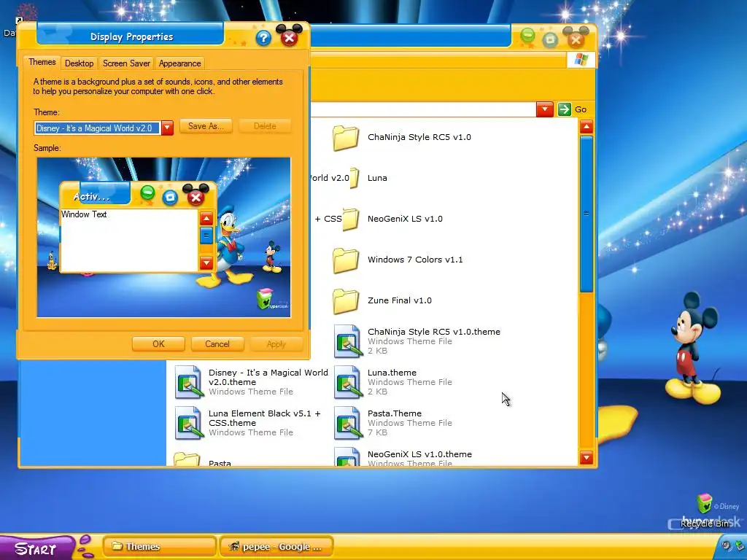Click the theme sample preview image
The height and width of the screenshot is (560, 747).
tap(164, 237)
